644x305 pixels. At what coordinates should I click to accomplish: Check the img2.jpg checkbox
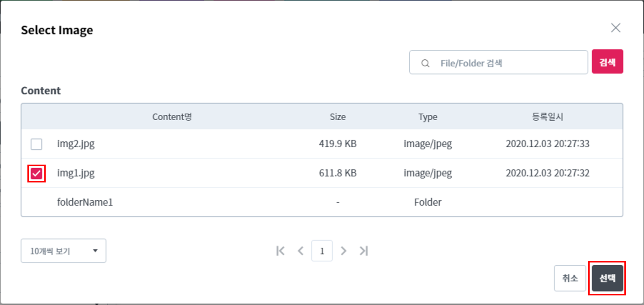coord(37,144)
